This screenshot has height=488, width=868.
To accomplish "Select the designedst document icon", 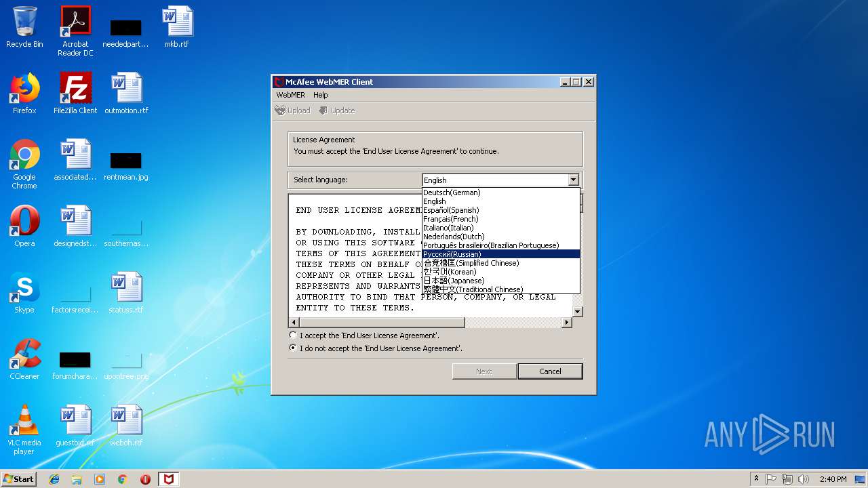I will tap(75, 226).
